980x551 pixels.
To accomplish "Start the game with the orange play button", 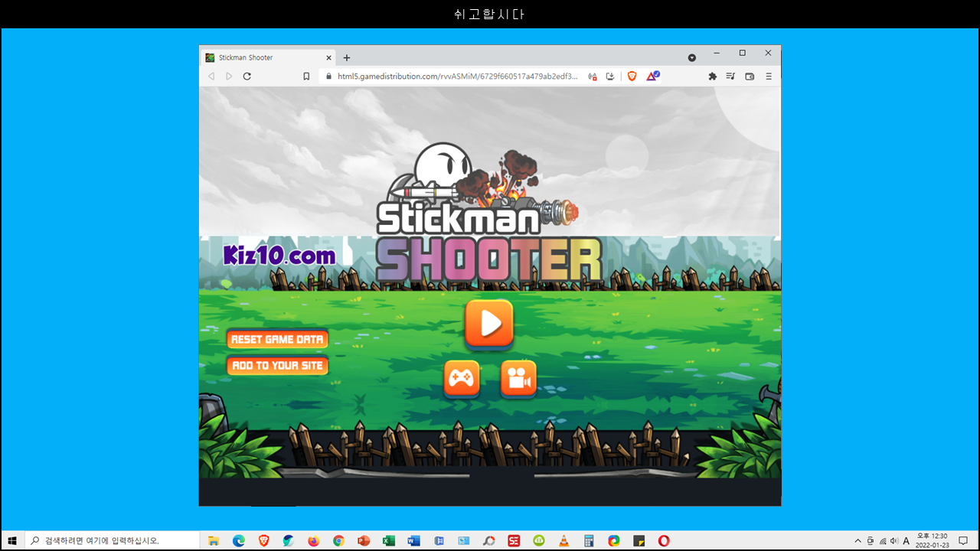I will (x=488, y=324).
